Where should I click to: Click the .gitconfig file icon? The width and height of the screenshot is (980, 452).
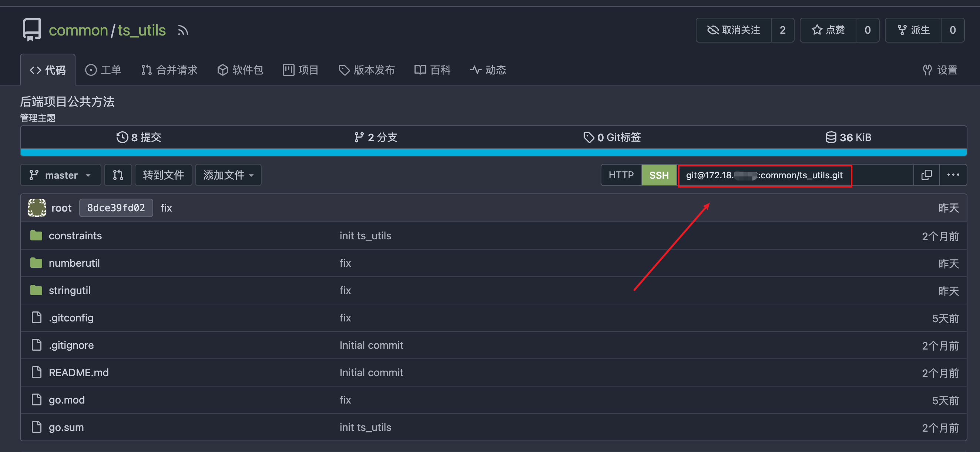point(37,317)
